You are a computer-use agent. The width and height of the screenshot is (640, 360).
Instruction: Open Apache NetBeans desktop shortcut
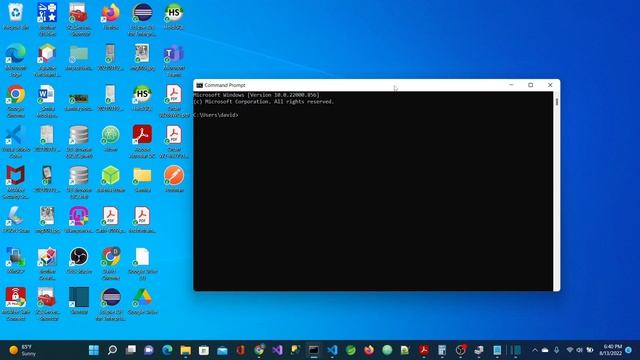point(47,60)
